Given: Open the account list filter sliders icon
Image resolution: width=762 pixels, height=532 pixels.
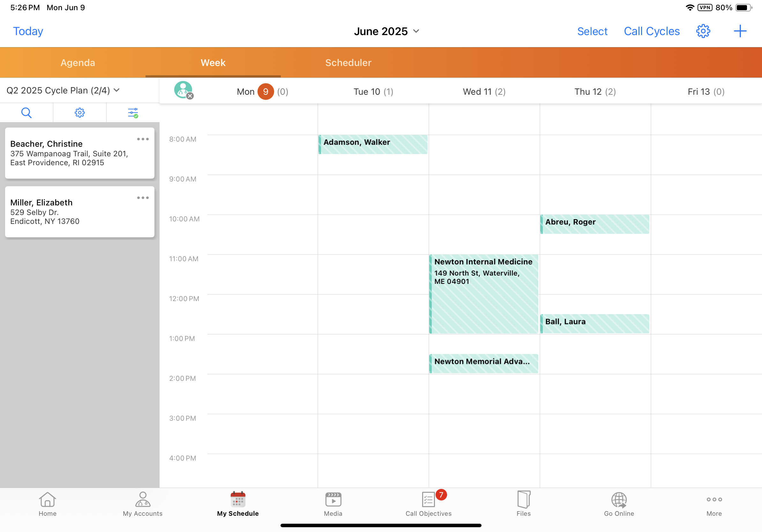Looking at the screenshot, I should pos(133,113).
